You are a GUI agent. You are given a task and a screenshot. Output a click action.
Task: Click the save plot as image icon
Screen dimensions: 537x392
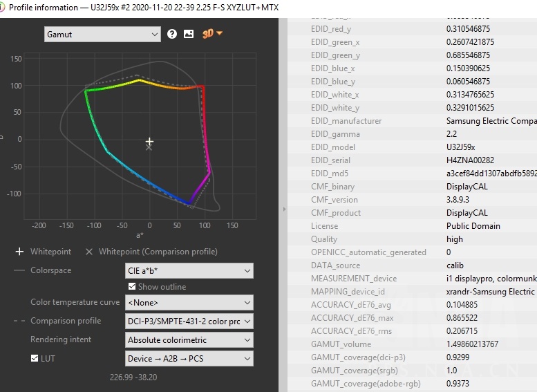(x=189, y=34)
